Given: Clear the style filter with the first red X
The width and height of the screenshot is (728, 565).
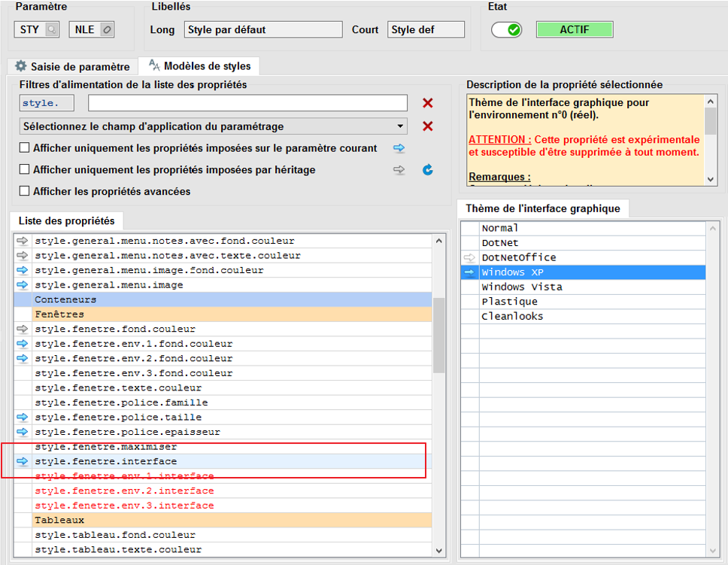Looking at the screenshot, I should pos(428,103).
